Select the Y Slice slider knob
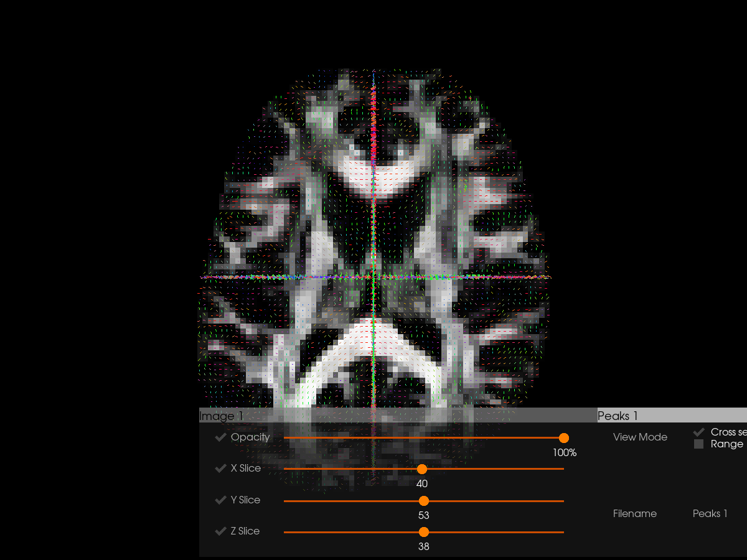The height and width of the screenshot is (560, 747). [424, 501]
